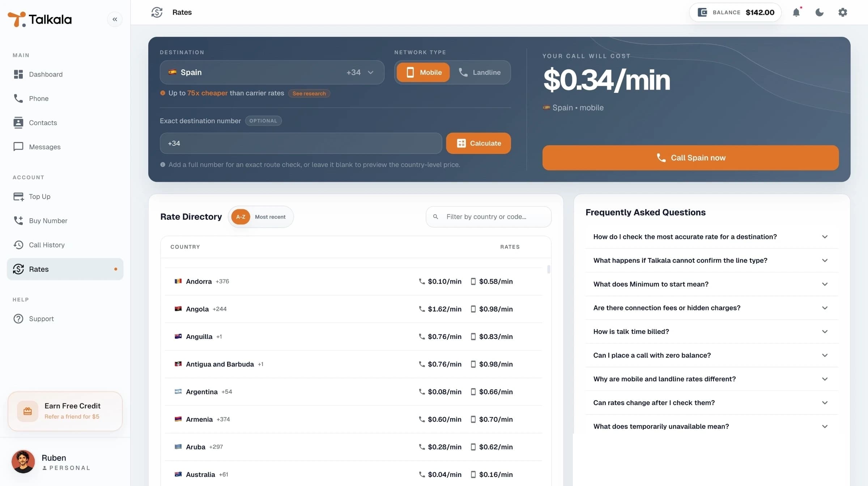The height and width of the screenshot is (486, 868).
Task: Sort the rate directory A-Z
Action: 241,217
